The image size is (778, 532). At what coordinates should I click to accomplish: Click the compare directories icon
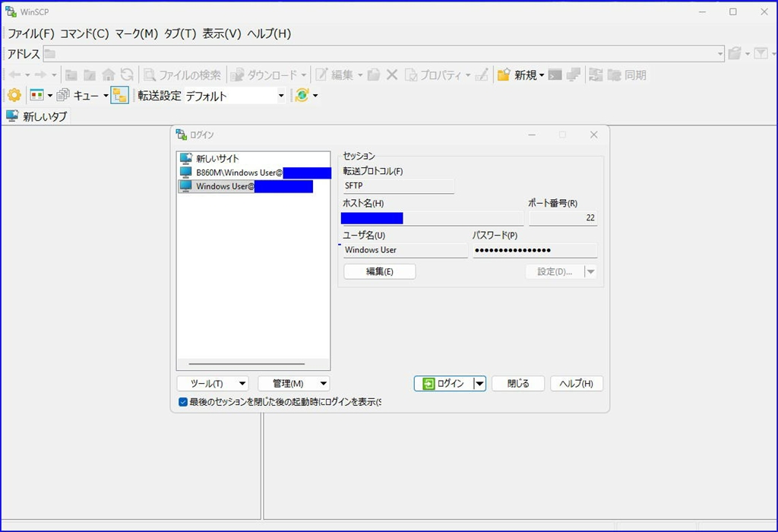point(596,75)
